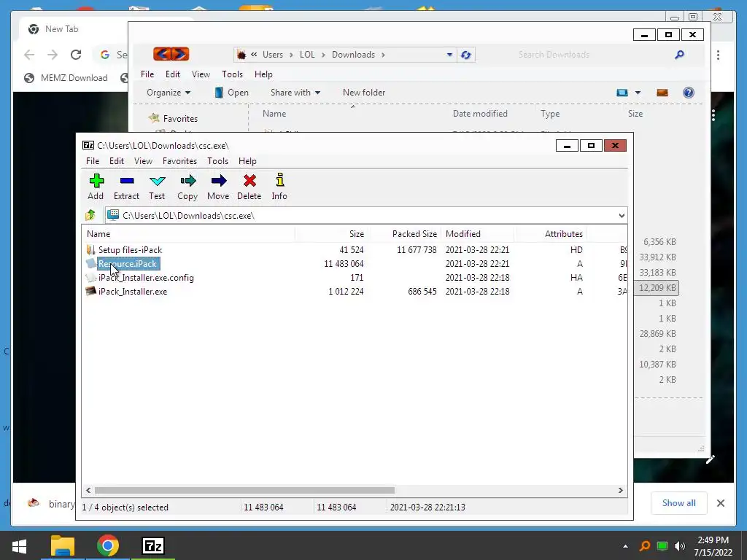The width and height of the screenshot is (747, 560).
Task: Open the 7-Zip Favorites menu
Action: tap(179, 161)
